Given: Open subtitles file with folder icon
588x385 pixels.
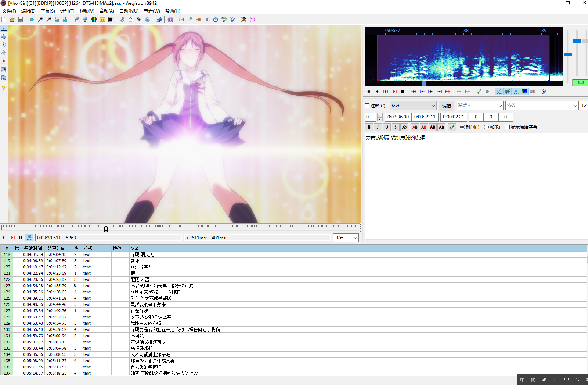Looking at the screenshot, I should [x=12, y=19].
